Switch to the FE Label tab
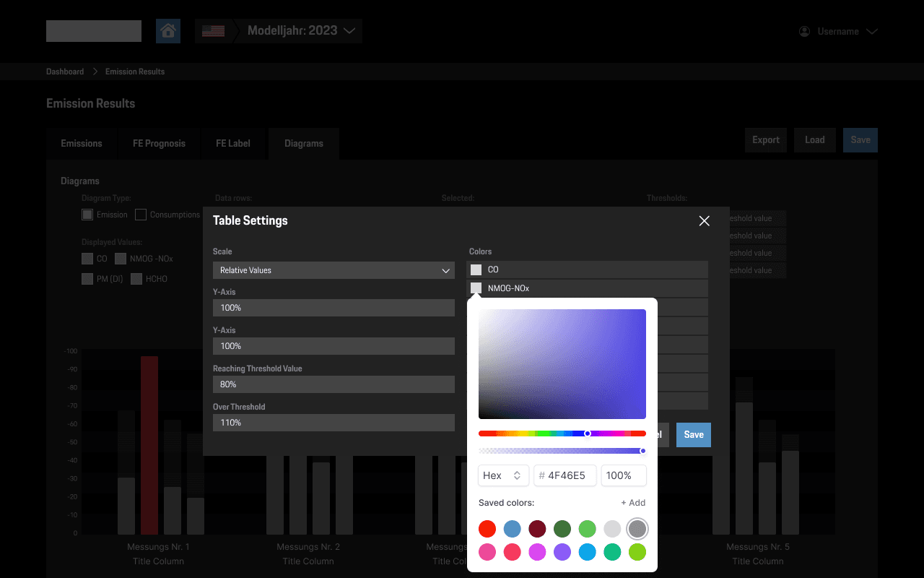The width and height of the screenshot is (924, 578). [232, 144]
